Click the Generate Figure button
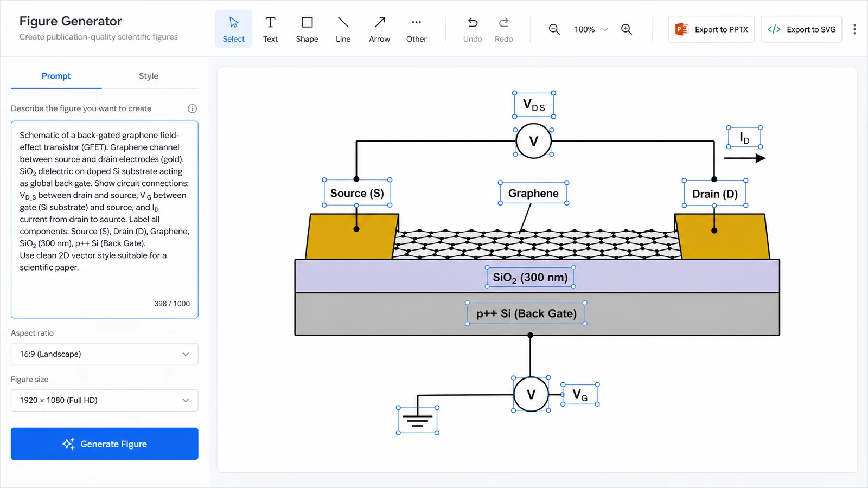The width and height of the screenshot is (868, 488). (x=104, y=444)
